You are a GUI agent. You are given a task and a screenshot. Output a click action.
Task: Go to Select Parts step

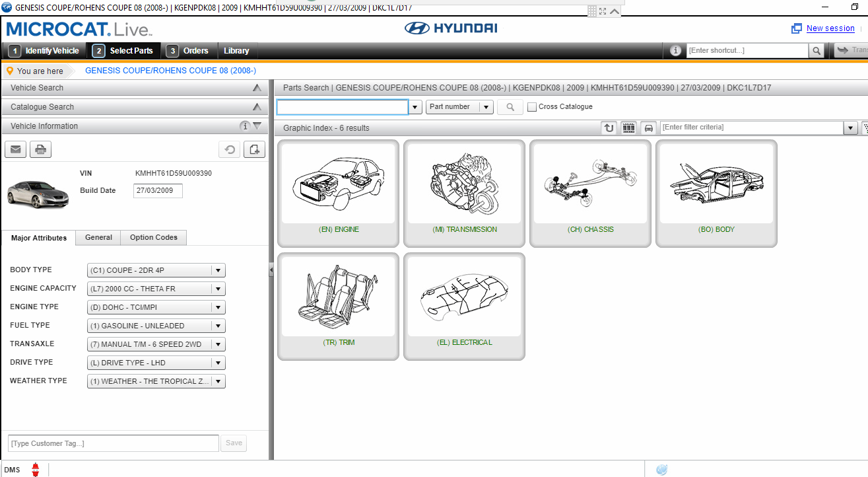click(x=123, y=51)
